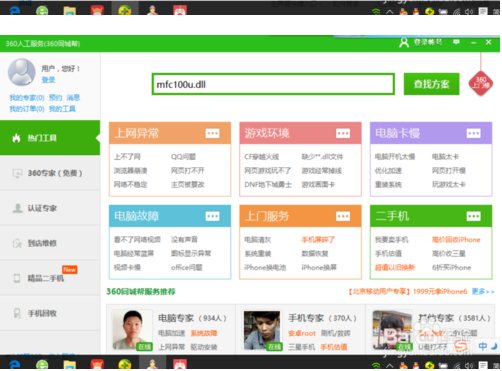Click 安卓root under 手机专家

(x=302, y=333)
